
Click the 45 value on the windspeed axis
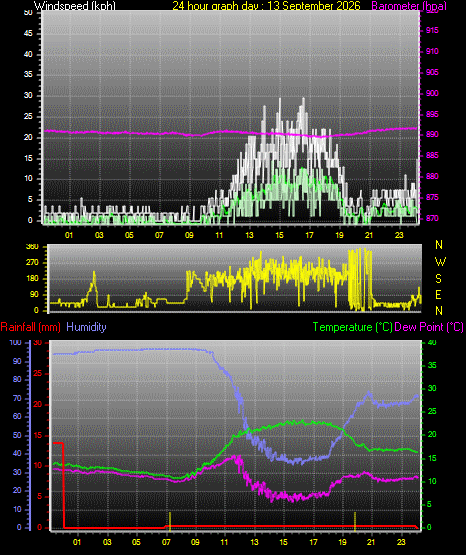click(28, 34)
